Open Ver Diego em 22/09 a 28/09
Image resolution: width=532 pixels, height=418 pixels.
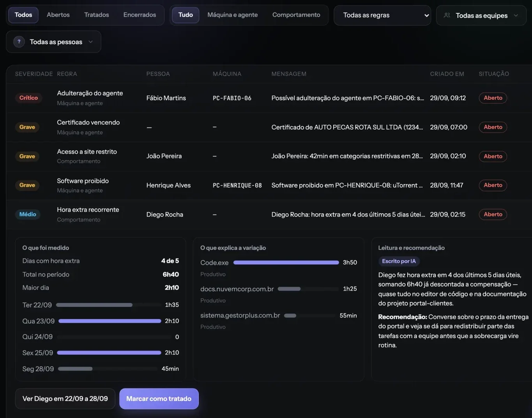tap(65, 399)
